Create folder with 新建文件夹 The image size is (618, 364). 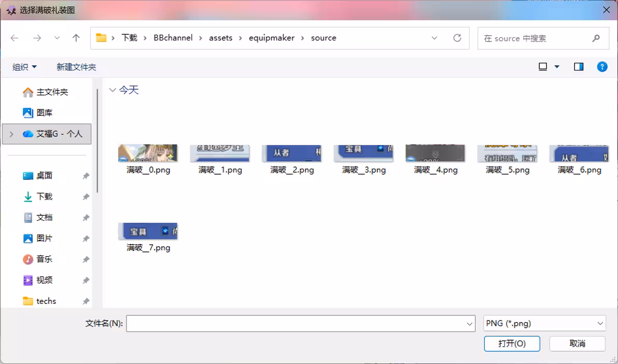76,67
